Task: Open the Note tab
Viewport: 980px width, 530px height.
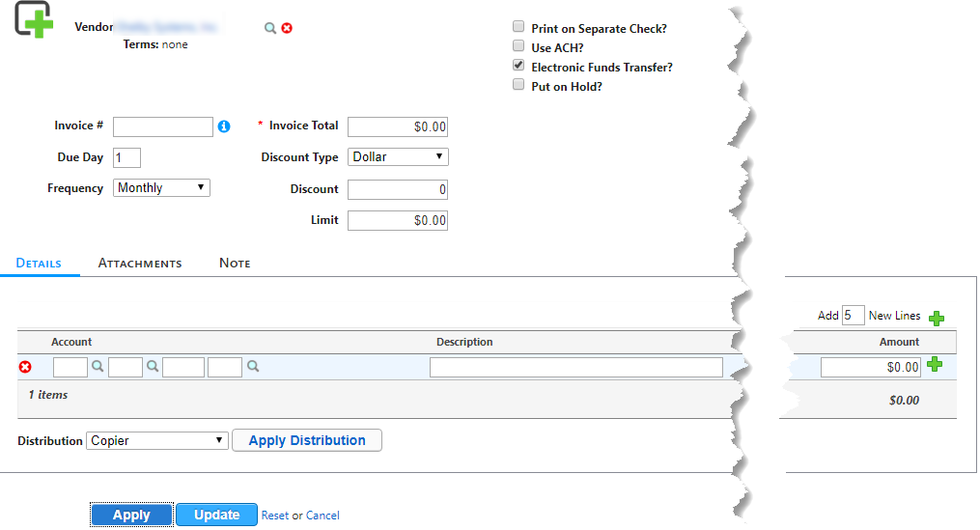Action: tap(235, 264)
